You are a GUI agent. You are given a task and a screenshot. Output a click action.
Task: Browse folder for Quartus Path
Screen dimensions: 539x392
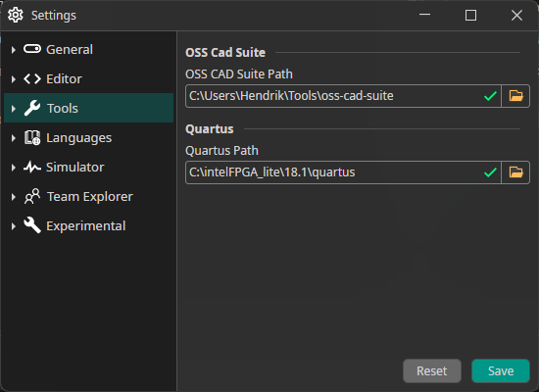[515, 172]
